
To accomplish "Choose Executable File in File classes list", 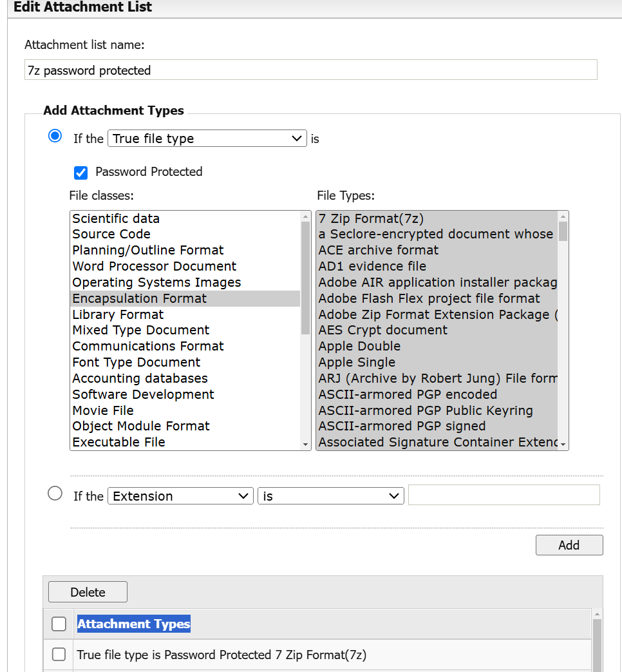I will click(118, 442).
